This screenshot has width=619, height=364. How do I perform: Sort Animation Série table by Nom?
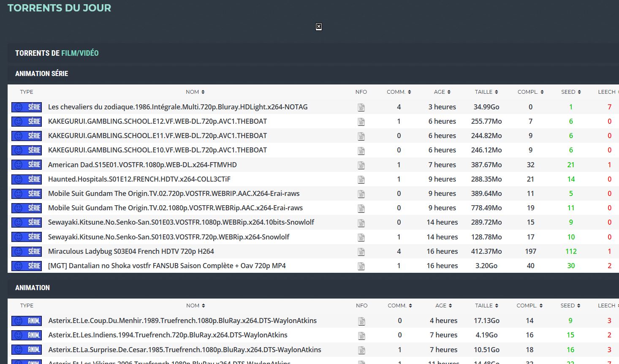pos(195,92)
